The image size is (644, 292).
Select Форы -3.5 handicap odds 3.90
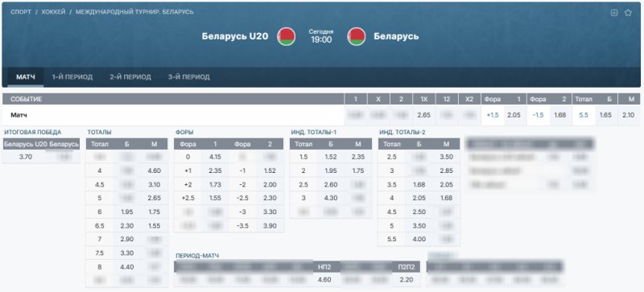(270, 225)
